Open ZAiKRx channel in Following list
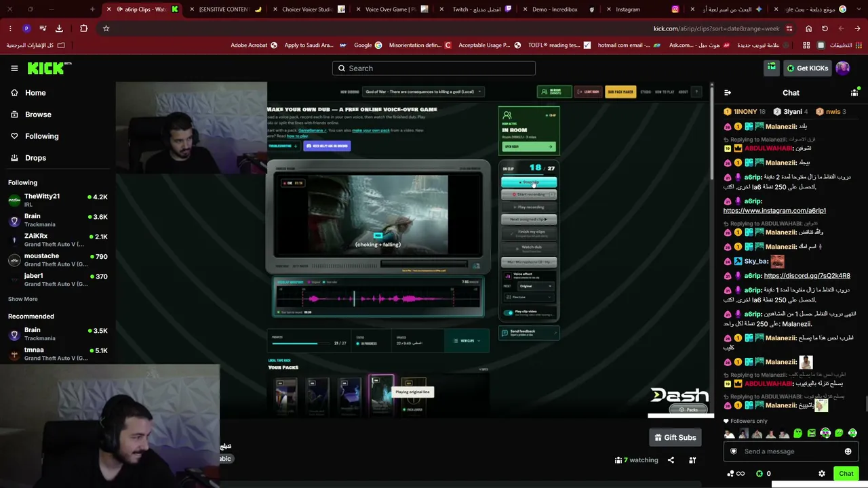The image size is (868, 488). (x=58, y=239)
